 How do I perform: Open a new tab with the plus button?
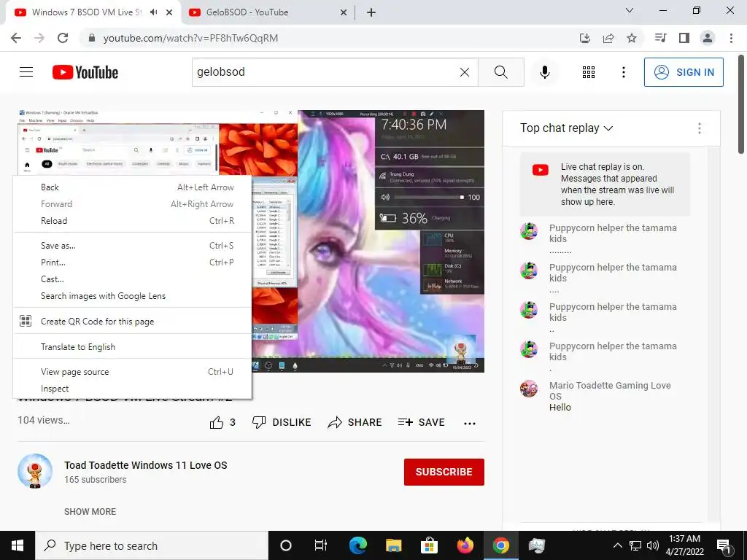pos(371,12)
